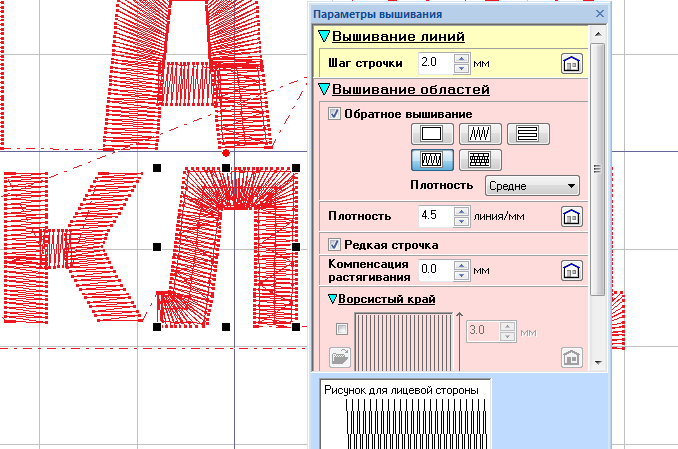Image resolution: width=678 pixels, height=449 pixels.
Task: Click the open folder icon under Ворсистый край
Action: point(339,357)
